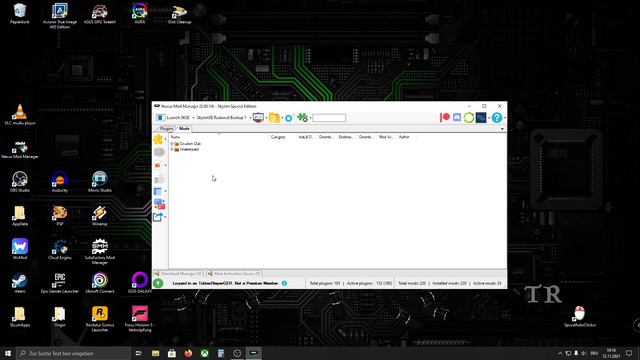Click the yellow add mod puzzle icon
Image resolution: width=640 pixels, height=360 pixels.
click(x=158, y=140)
